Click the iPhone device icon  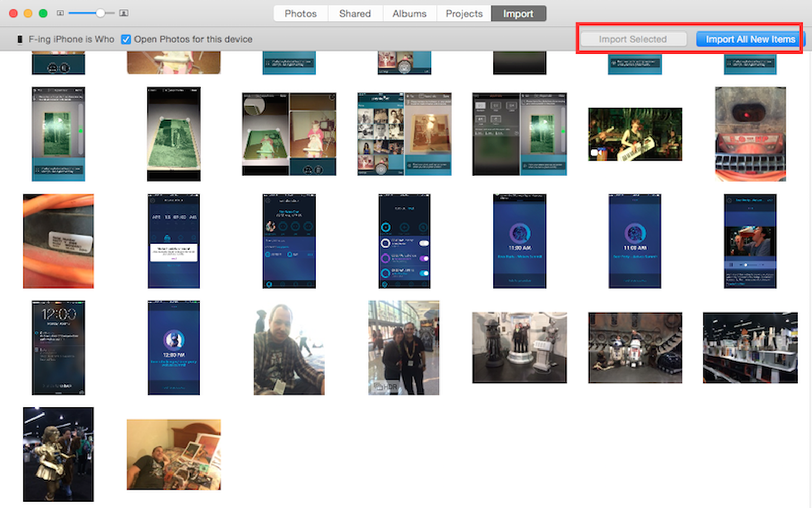[20, 39]
